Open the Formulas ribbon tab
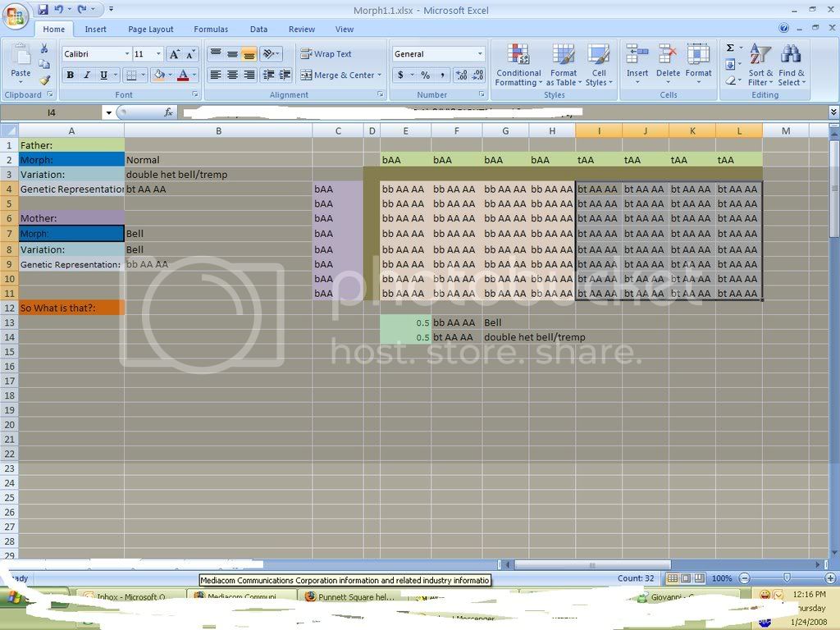Viewport: 840px width, 630px height. [x=211, y=30]
